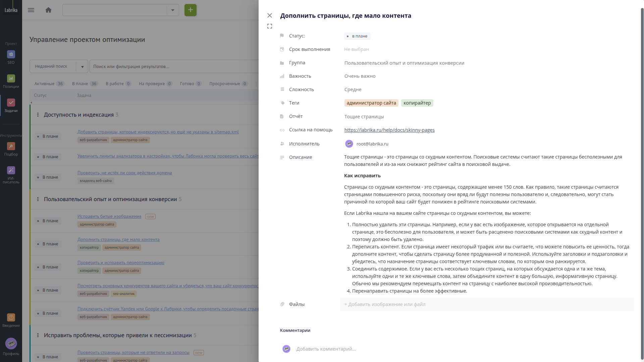Click the executor avatar next to root@labrika.ru
The width and height of the screenshot is (644, 362).
[349, 144]
